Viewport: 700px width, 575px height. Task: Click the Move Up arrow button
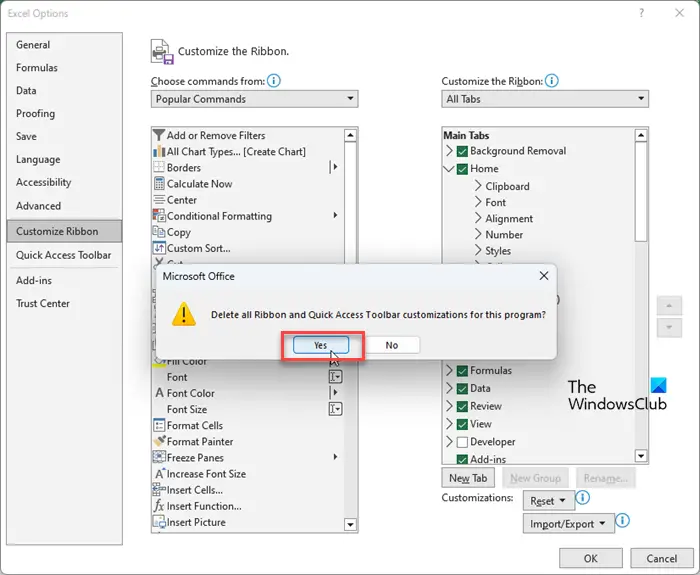(x=669, y=306)
